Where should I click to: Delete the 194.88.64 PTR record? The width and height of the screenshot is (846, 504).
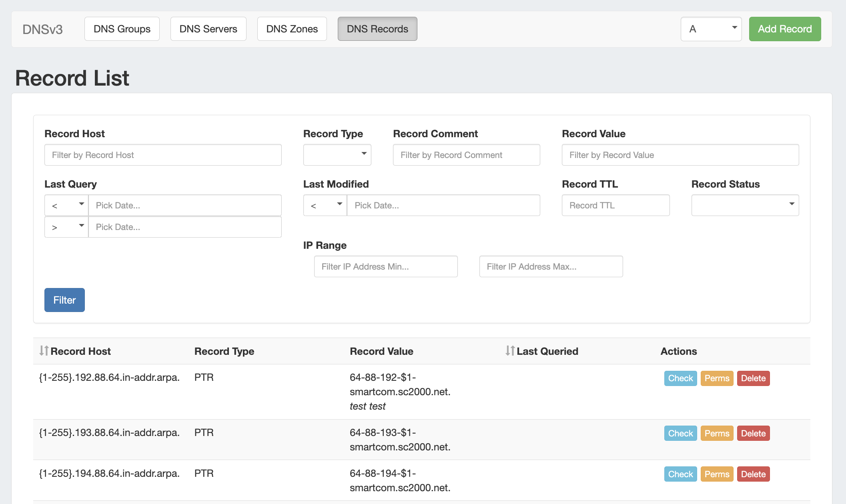coord(753,474)
